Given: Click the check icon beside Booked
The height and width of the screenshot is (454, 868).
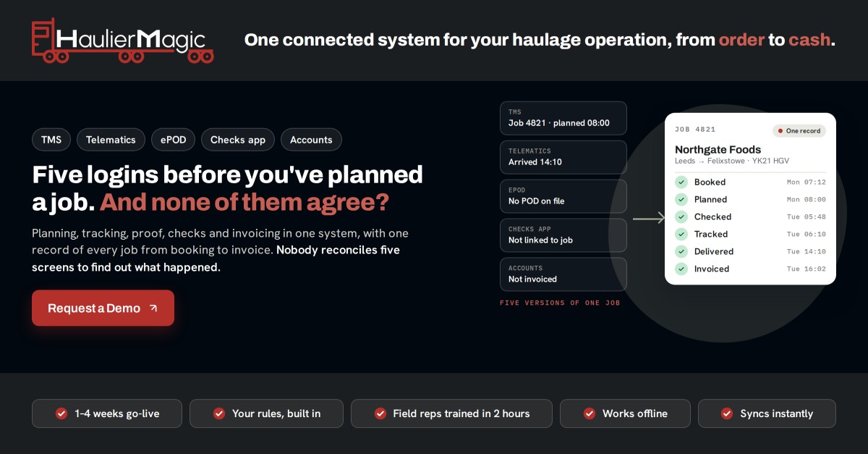Looking at the screenshot, I should [x=681, y=182].
